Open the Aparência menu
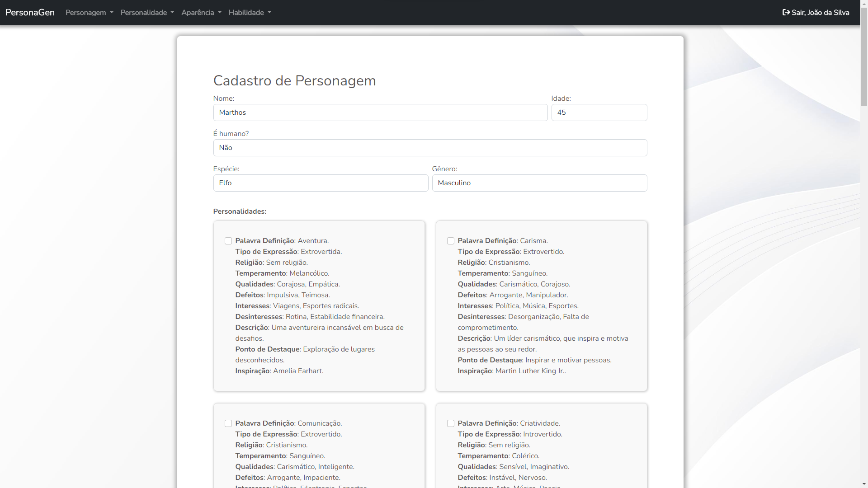This screenshot has height=488, width=868. [201, 13]
